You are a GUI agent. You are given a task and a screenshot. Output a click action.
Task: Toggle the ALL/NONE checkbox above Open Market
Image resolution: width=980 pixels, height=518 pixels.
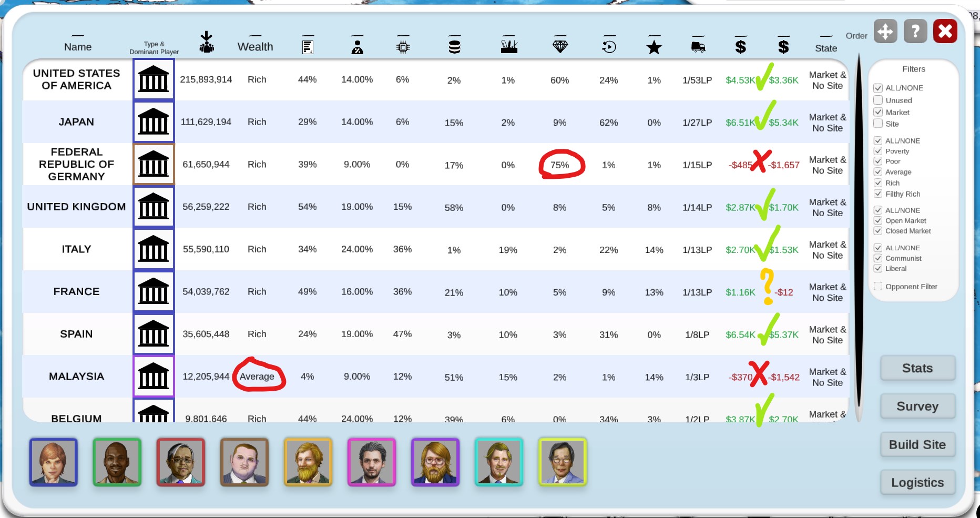[878, 210]
